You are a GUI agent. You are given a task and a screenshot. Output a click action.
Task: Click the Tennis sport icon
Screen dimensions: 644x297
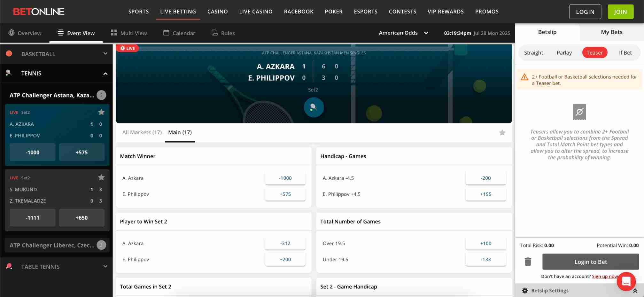9,73
